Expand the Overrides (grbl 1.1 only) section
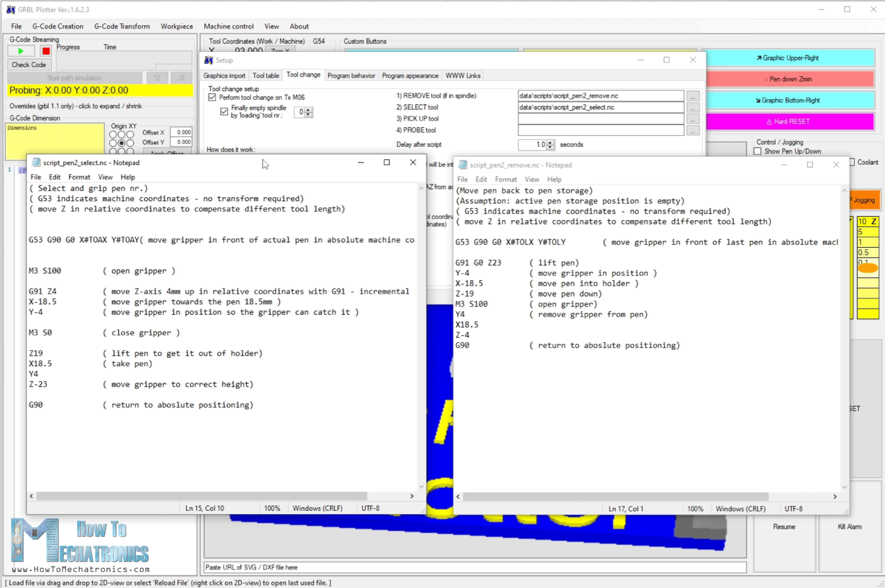 (x=75, y=106)
